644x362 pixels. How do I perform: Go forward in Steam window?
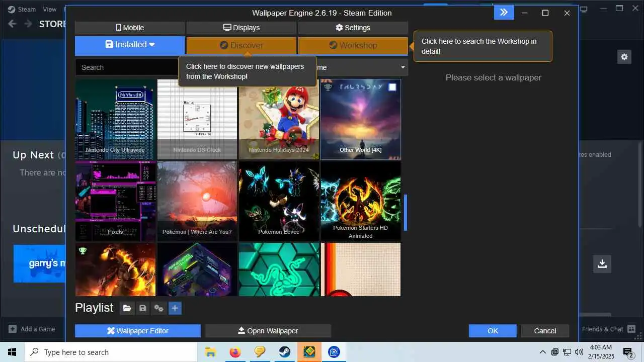click(28, 24)
